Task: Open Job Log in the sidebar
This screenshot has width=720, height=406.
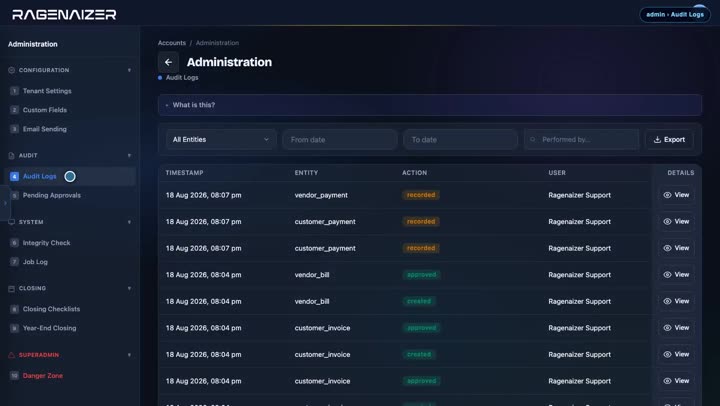Action: (x=70, y=262)
